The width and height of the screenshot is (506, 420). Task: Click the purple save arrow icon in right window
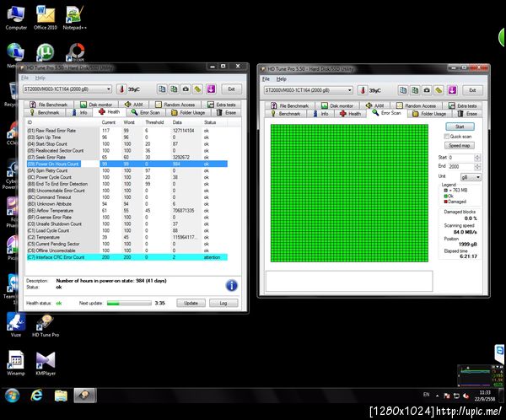452,90
